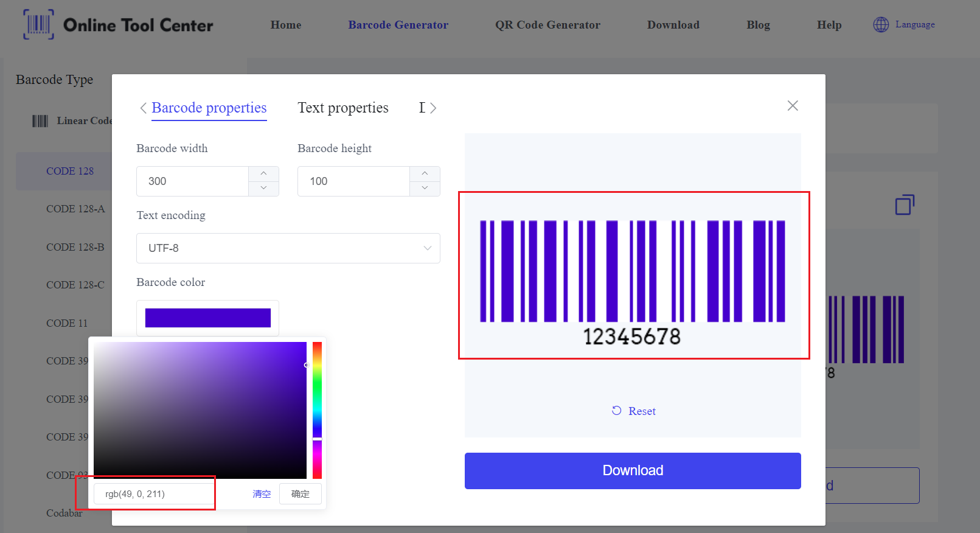The image size is (980, 533).
Task: Open the Help page
Action: pos(829,25)
